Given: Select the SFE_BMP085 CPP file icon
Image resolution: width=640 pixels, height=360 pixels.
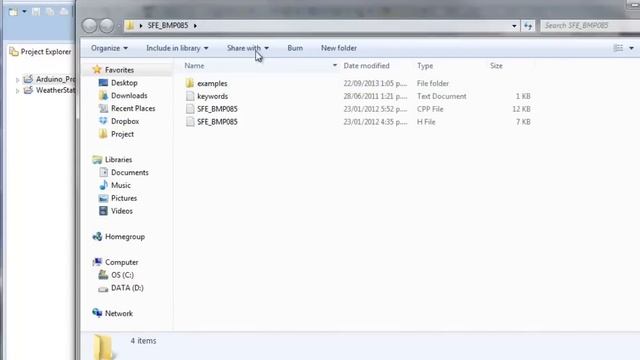Looking at the screenshot, I should 190,109.
